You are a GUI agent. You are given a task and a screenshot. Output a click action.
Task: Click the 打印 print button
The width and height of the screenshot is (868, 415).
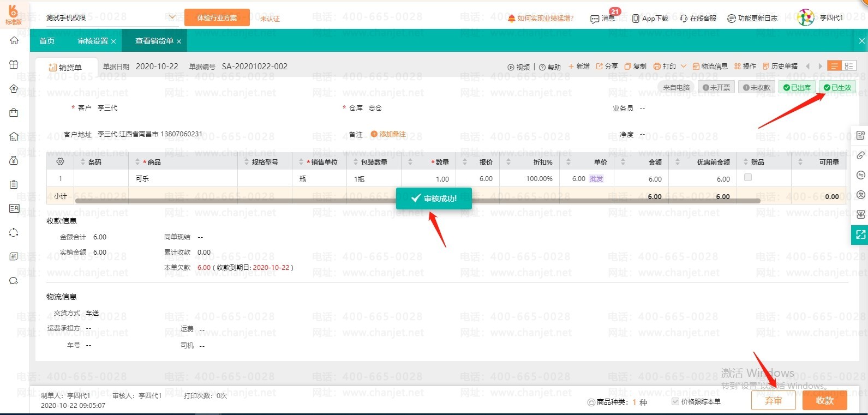(x=665, y=67)
